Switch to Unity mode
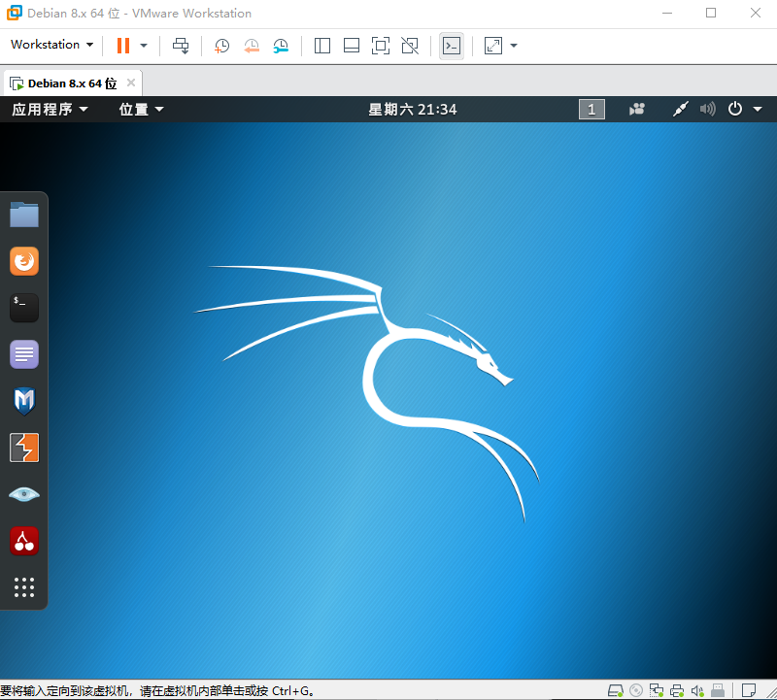 click(x=410, y=46)
